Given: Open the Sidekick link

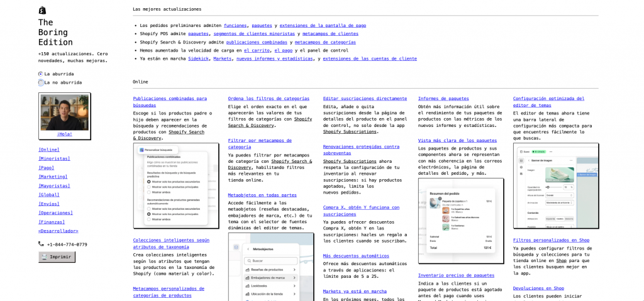Looking at the screenshot, I should tap(198, 58).
